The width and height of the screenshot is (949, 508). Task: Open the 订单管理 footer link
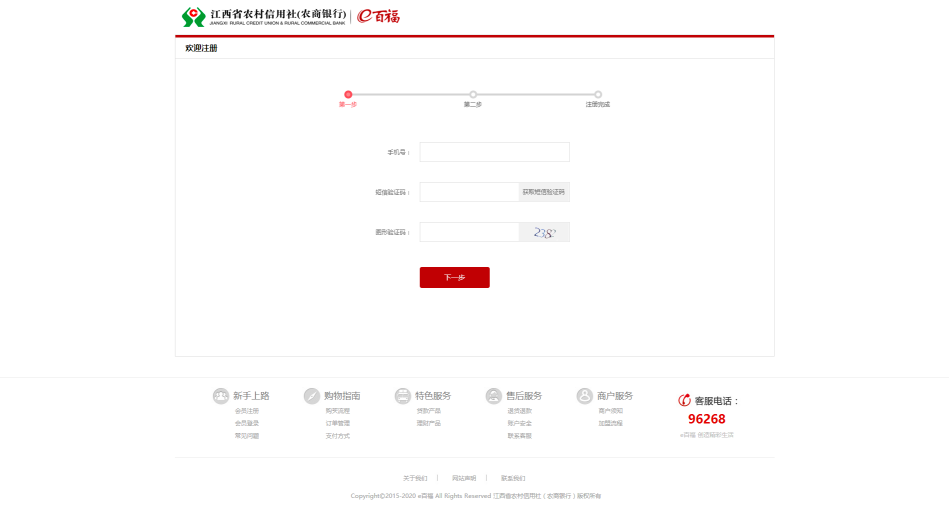pyautogui.click(x=338, y=423)
